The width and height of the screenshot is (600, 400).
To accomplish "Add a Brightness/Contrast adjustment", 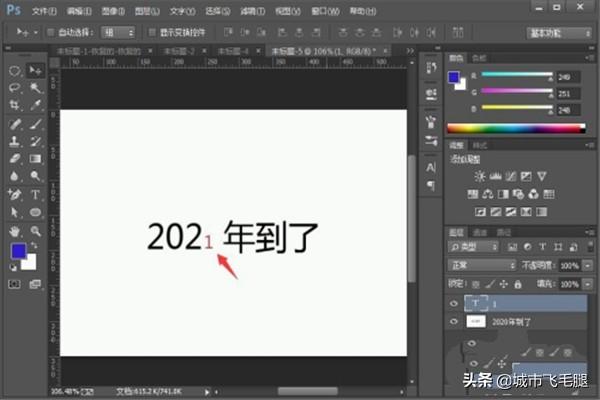I will [x=481, y=176].
